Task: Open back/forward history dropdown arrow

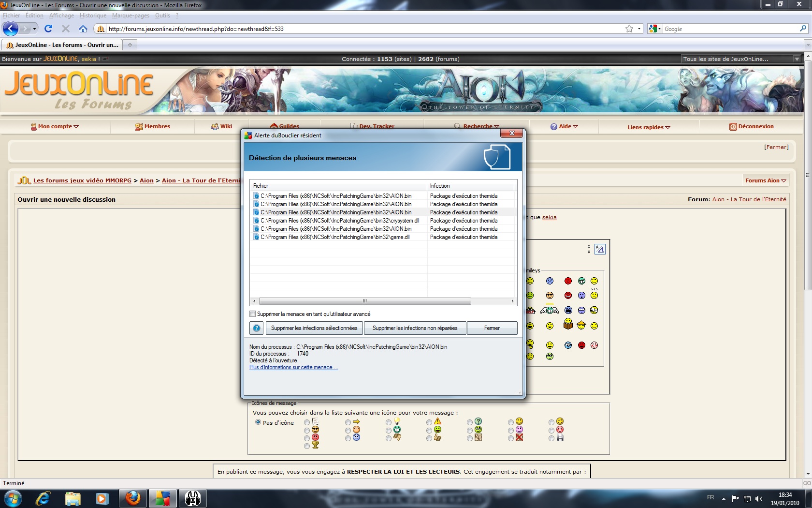Action: [34, 29]
